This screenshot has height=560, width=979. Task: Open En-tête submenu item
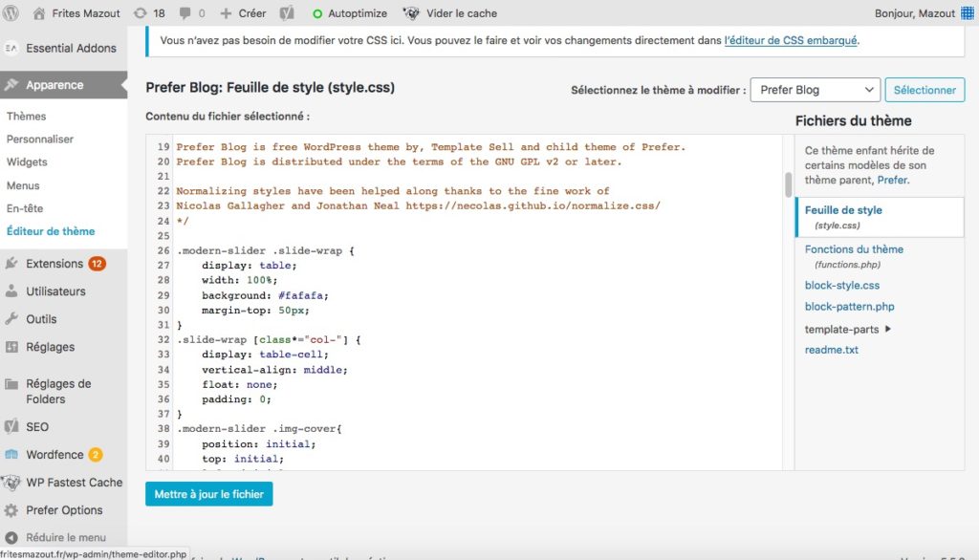25,208
